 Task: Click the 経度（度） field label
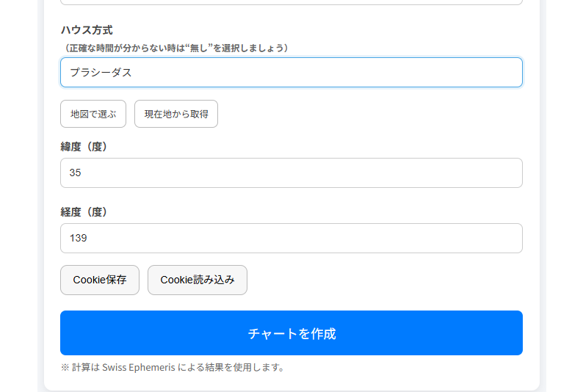pyautogui.click(x=84, y=212)
